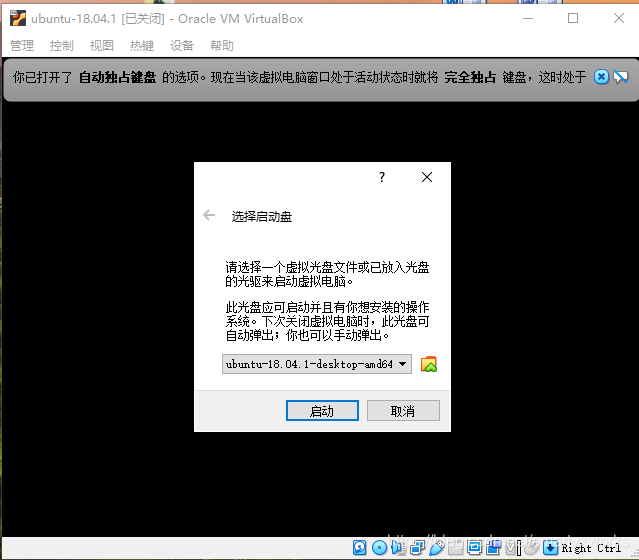Click the shared folders status icon
The image size is (639, 560).
tap(455, 547)
